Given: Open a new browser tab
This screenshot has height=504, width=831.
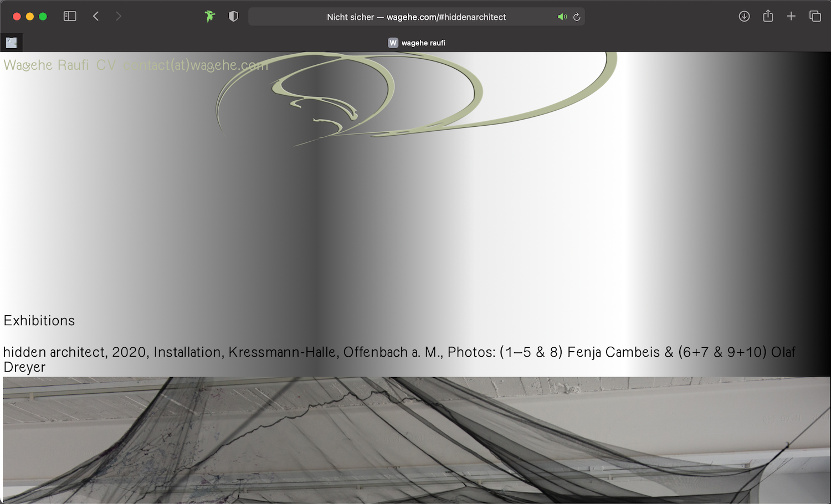Looking at the screenshot, I should (792, 16).
